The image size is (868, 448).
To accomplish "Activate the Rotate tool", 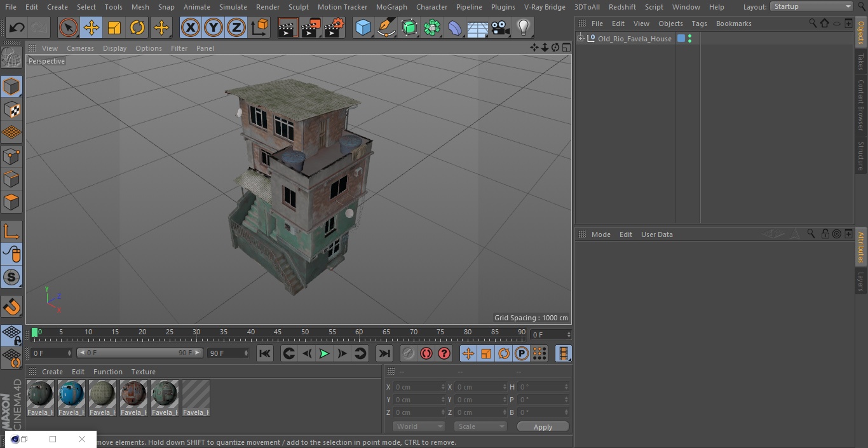I will point(137,27).
